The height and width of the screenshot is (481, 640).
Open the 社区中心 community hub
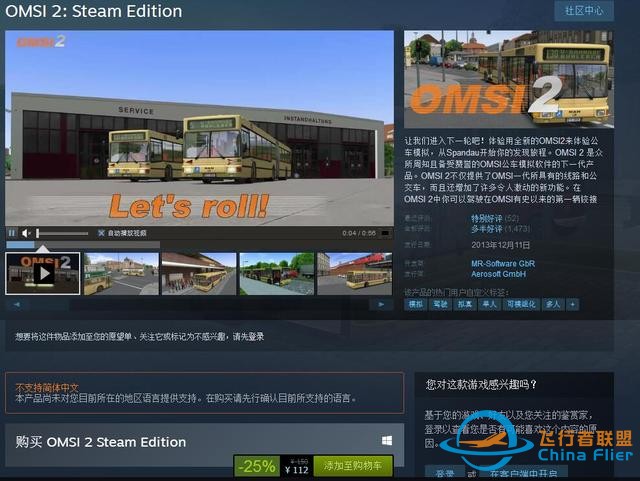(x=584, y=11)
